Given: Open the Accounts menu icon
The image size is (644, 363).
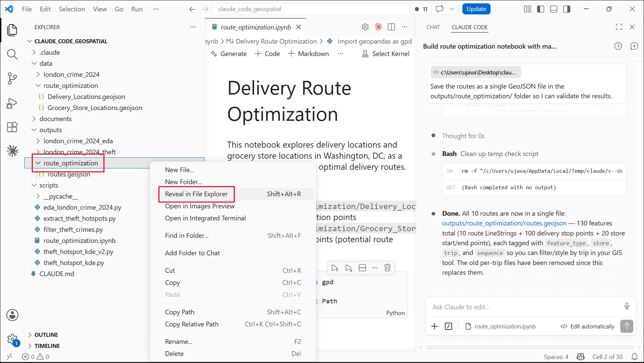Looking at the screenshot, I should (12, 315).
